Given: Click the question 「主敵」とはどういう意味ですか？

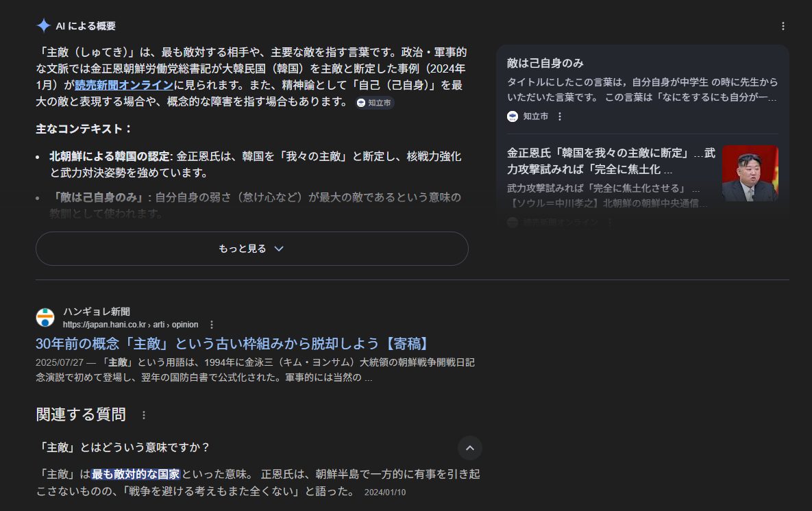Looking at the screenshot, I should point(124,447).
